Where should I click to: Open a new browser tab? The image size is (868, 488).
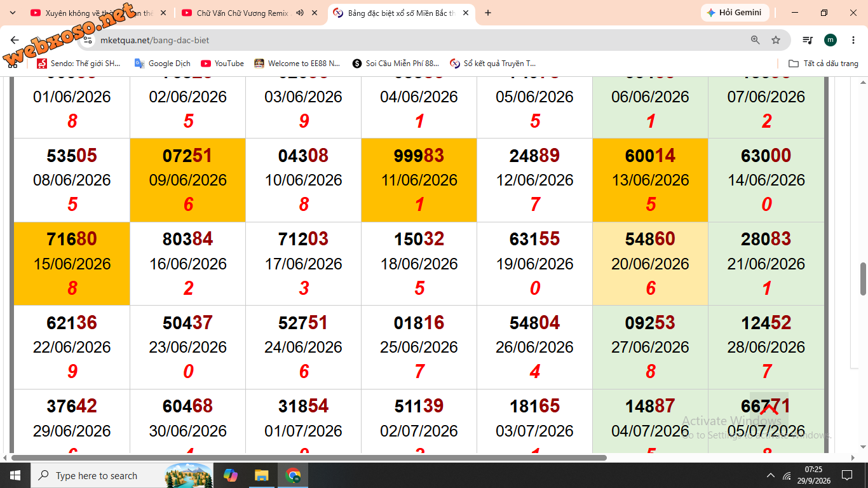488,13
